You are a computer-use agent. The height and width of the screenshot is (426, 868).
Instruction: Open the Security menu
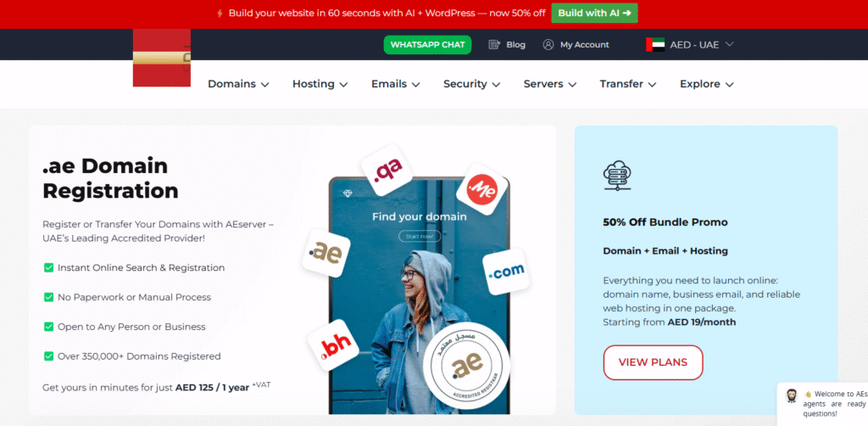pyautogui.click(x=471, y=84)
